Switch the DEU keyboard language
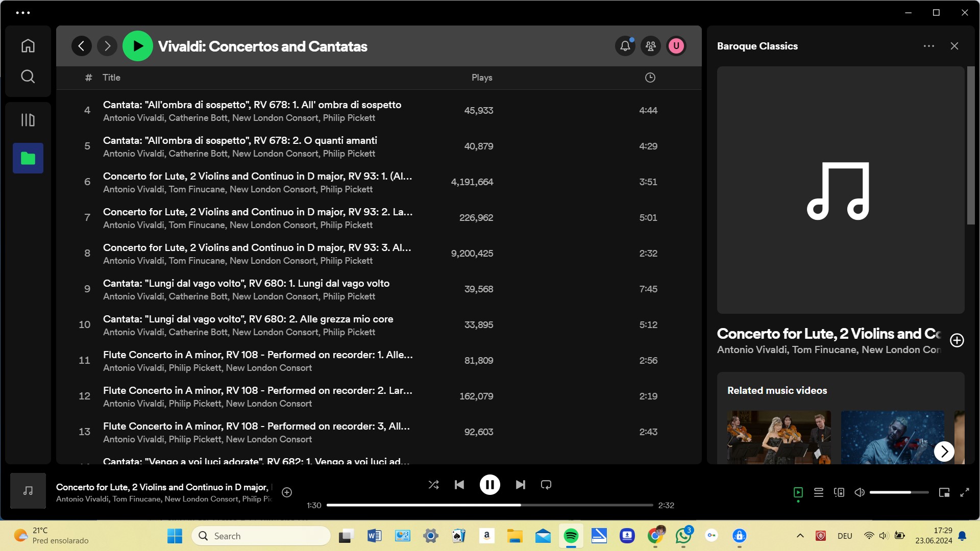Screen dimensions: 980x551 point(845,536)
